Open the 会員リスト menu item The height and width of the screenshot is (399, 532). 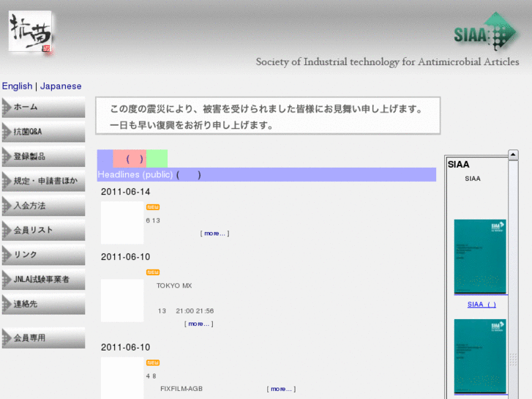point(43,230)
